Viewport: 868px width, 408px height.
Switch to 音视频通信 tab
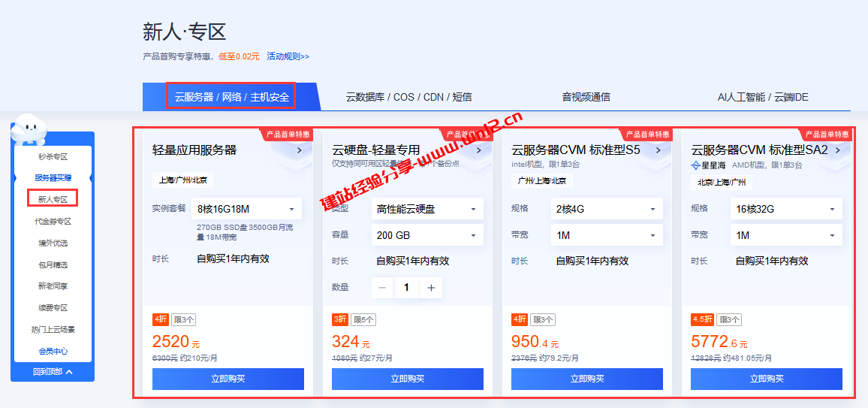click(586, 97)
